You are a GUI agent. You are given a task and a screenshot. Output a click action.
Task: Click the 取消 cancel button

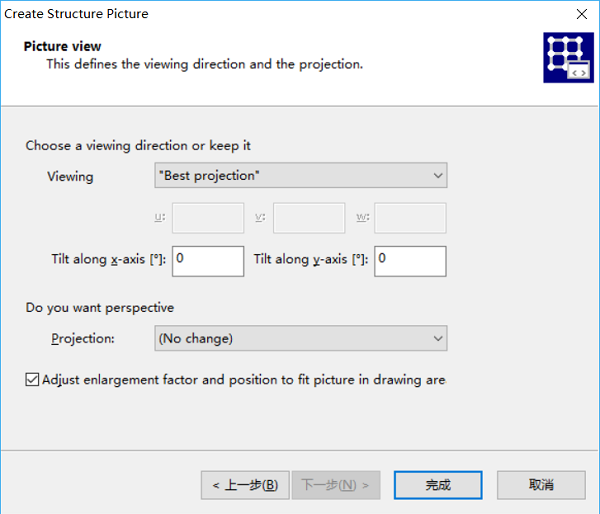pos(541,485)
